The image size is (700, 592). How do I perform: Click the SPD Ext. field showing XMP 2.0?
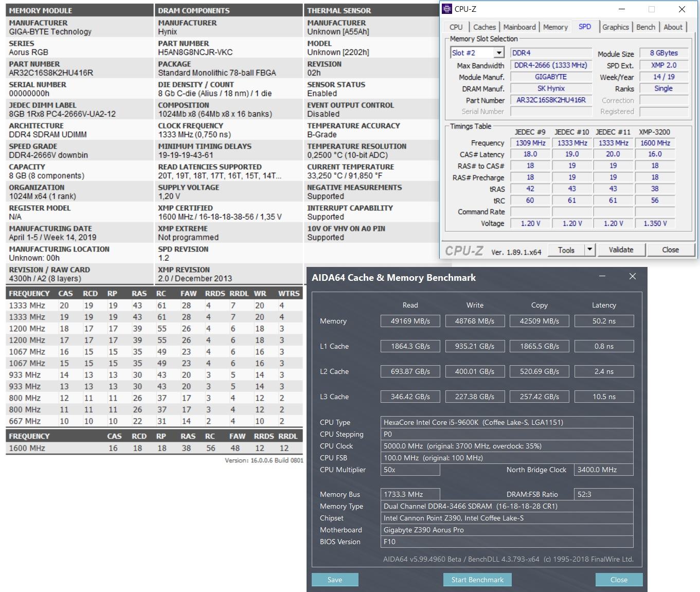(663, 65)
